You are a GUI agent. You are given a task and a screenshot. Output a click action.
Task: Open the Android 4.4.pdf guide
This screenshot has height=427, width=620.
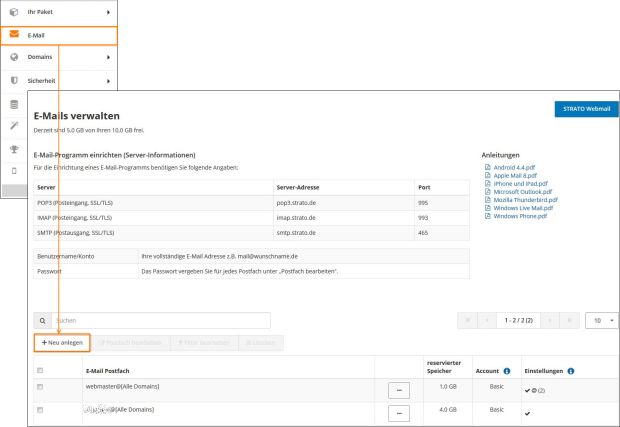[x=514, y=167]
